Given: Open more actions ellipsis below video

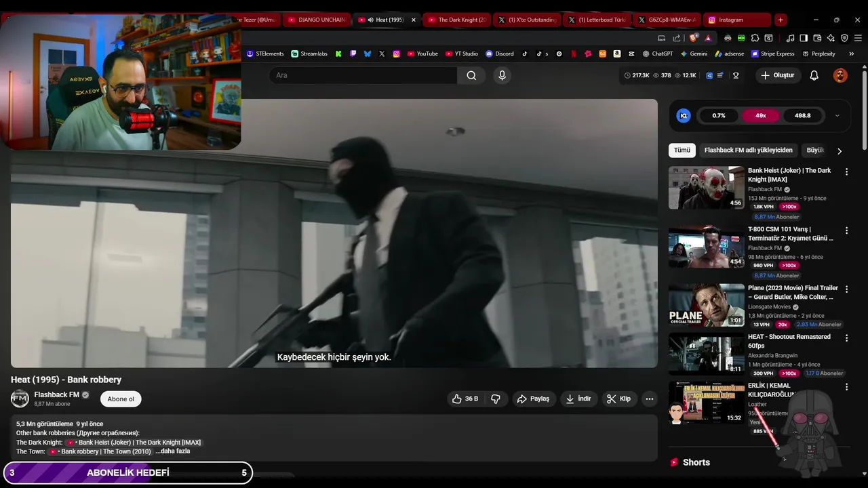Looking at the screenshot, I should tap(649, 399).
